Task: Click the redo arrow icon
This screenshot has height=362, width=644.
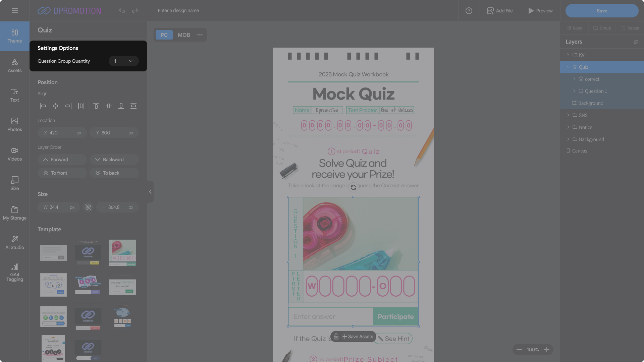Action: tap(135, 11)
